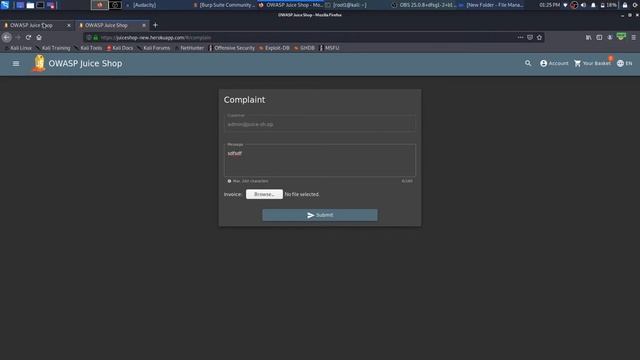This screenshot has height=360, width=640.
Task: Open the Kali Tools bookmark
Action: [x=89, y=48]
